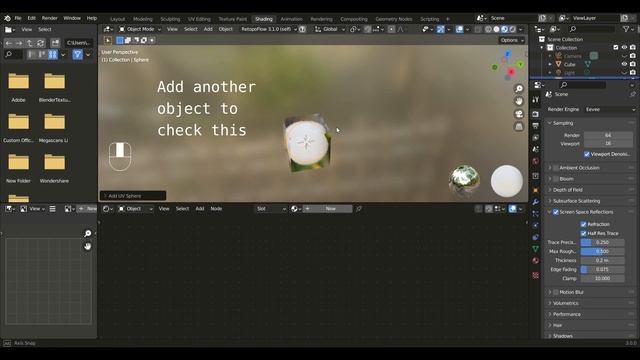Click the viewport header Add menu
The image size is (640, 360).
pos(208,29)
